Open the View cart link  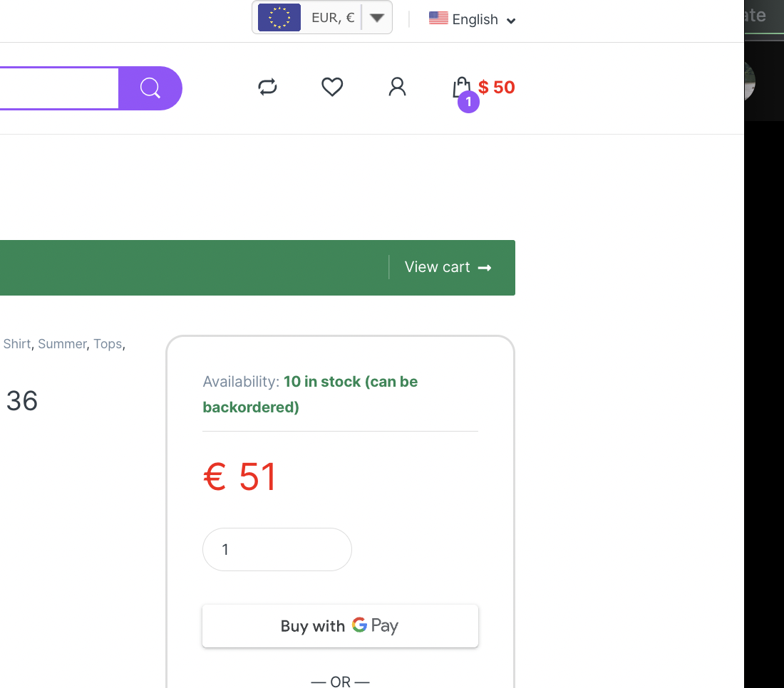click(438, 267)
